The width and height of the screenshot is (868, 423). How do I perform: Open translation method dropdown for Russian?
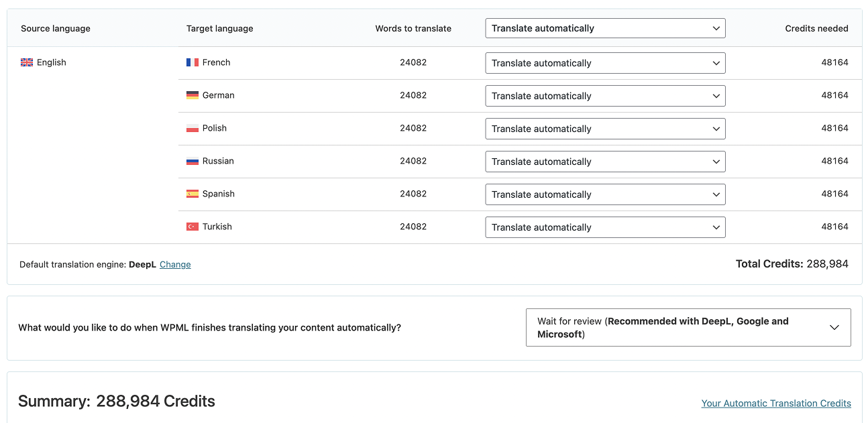605,162
